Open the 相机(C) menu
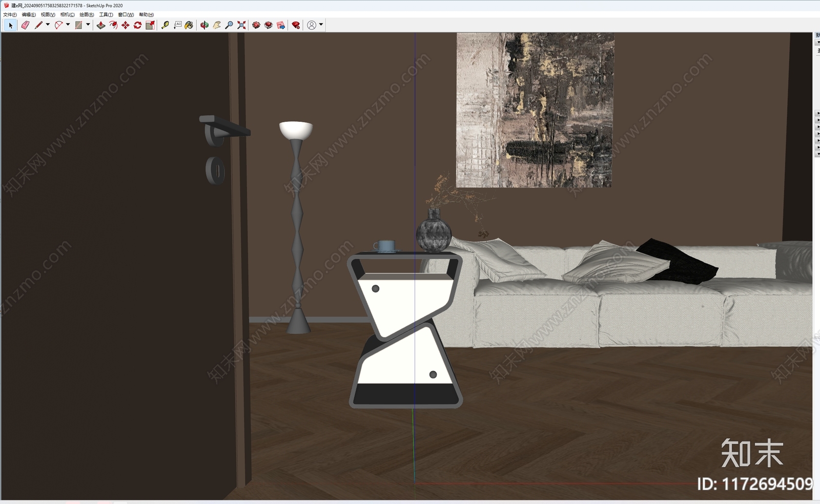Viewport: 820px width, 504px height. click(x=67, y=15)
